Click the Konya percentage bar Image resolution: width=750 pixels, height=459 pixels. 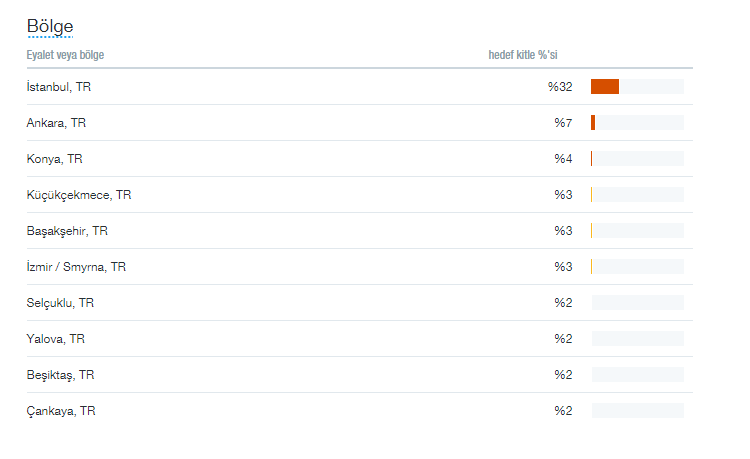(637, 159)
